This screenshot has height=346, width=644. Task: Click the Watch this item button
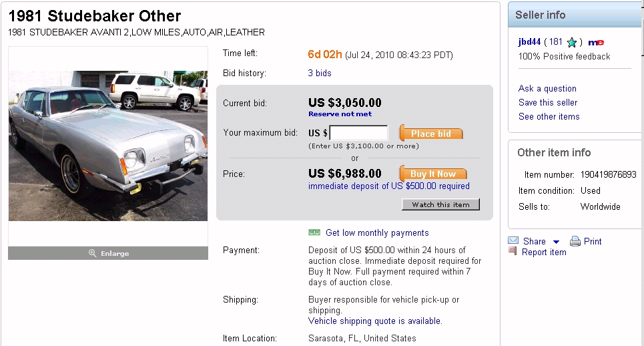pos(440,205)
